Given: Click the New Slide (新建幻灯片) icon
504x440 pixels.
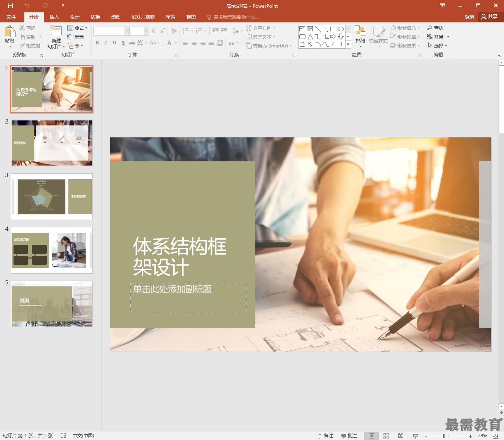Looking at the screenshot, I should (56, 31).
